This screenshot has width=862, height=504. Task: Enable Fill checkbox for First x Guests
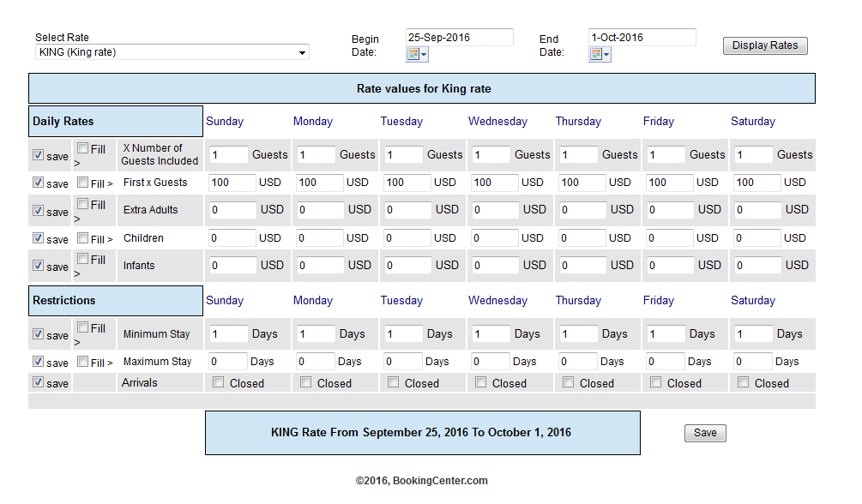tap(83, 182)
